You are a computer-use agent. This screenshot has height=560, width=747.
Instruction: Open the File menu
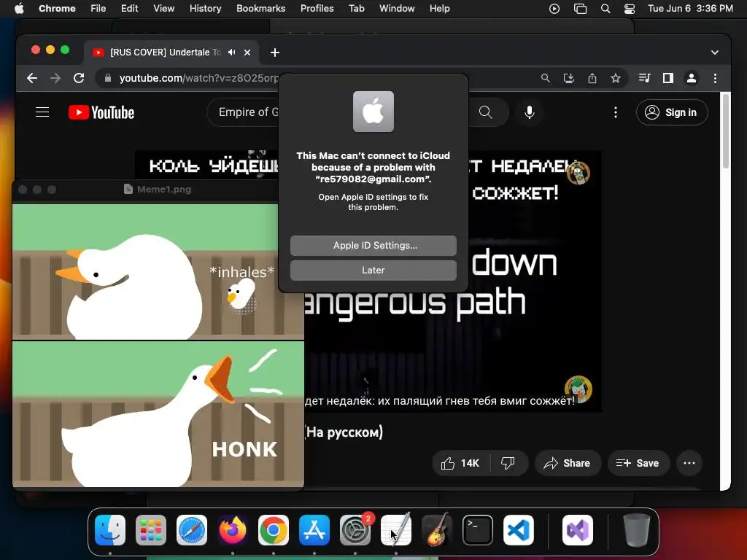coord(98,8)
